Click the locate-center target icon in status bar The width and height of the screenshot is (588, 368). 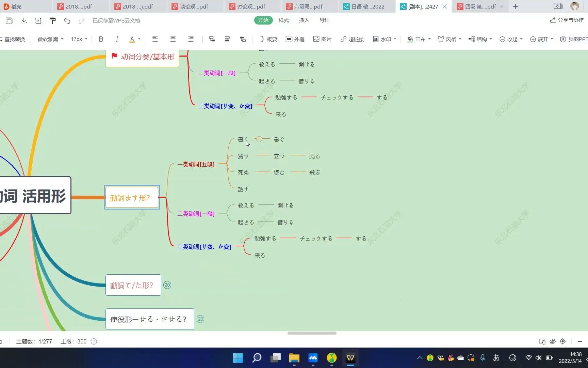562,341
